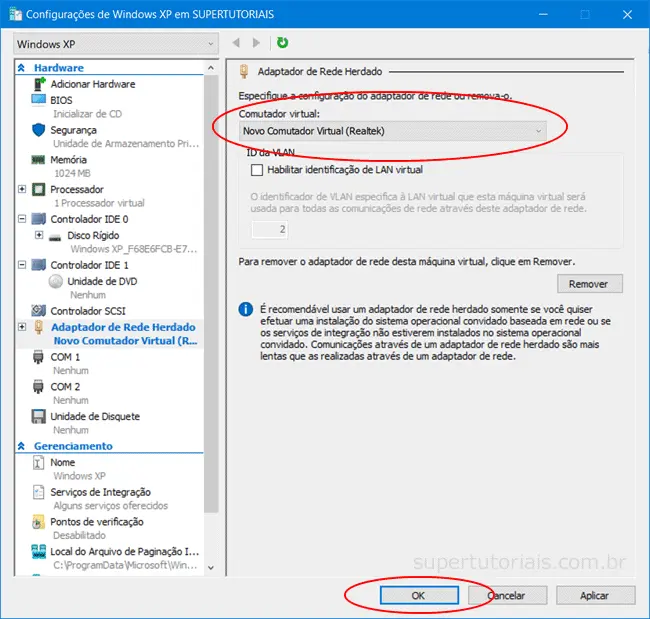Select the COM 1 port icon

point(38,357)
